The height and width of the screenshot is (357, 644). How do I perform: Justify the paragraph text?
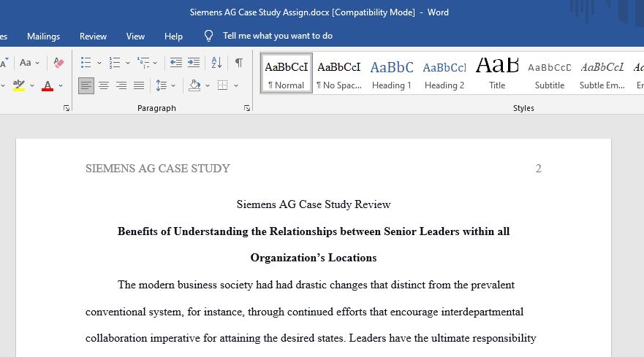point(139,85)
